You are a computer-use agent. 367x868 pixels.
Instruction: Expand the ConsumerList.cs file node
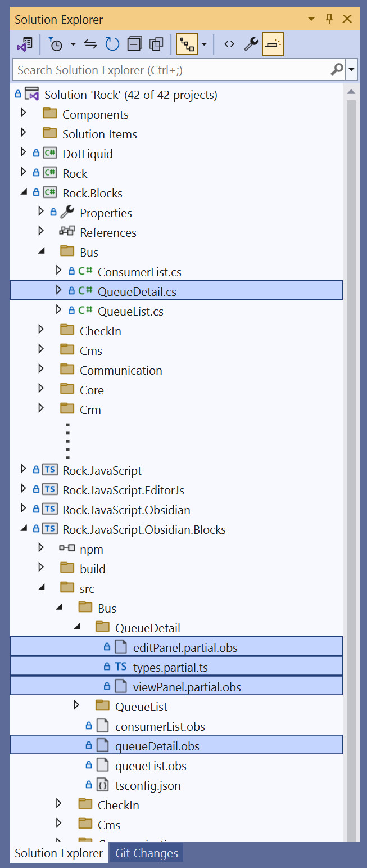pyautogui.click(x=59, y=271)
